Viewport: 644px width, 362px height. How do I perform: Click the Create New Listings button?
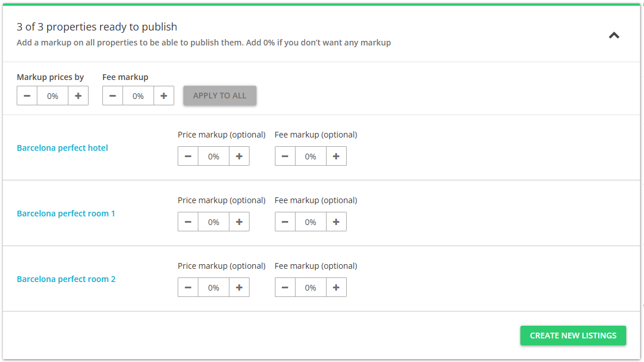point(573,336)
